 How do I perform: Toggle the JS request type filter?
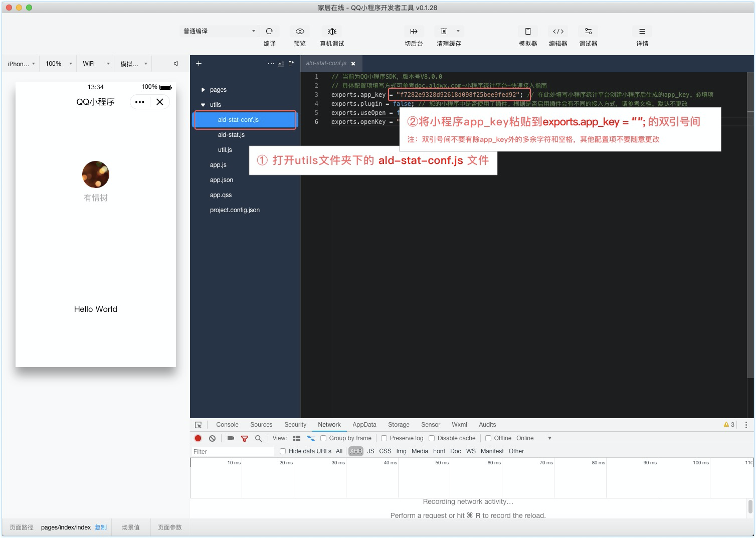(x=370, y=451)
